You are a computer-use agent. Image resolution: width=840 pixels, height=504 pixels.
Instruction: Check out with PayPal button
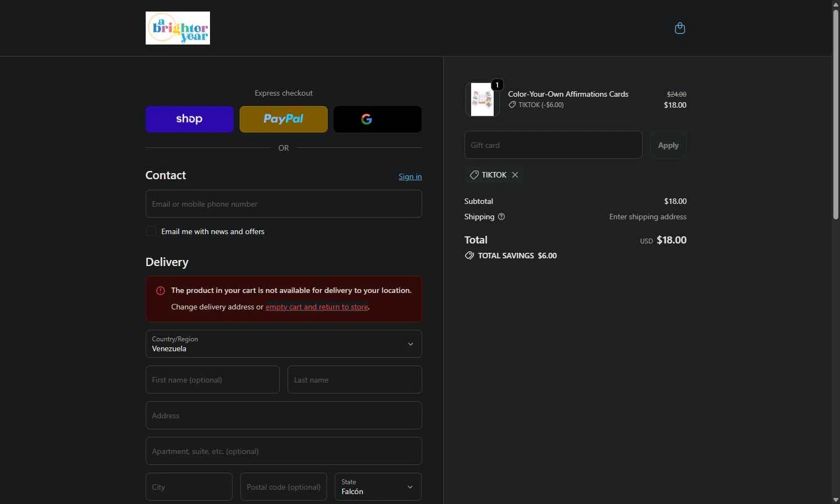(284, 119)
